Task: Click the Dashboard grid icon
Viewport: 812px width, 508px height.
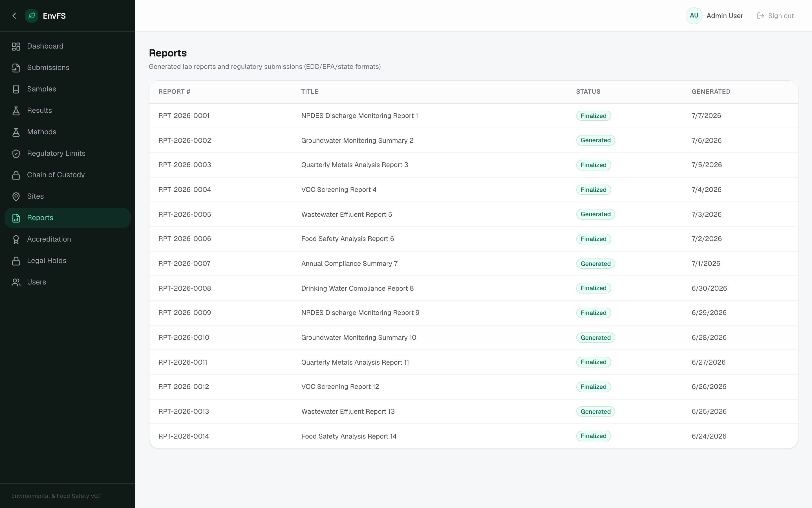Action: (x=16, y=46)
